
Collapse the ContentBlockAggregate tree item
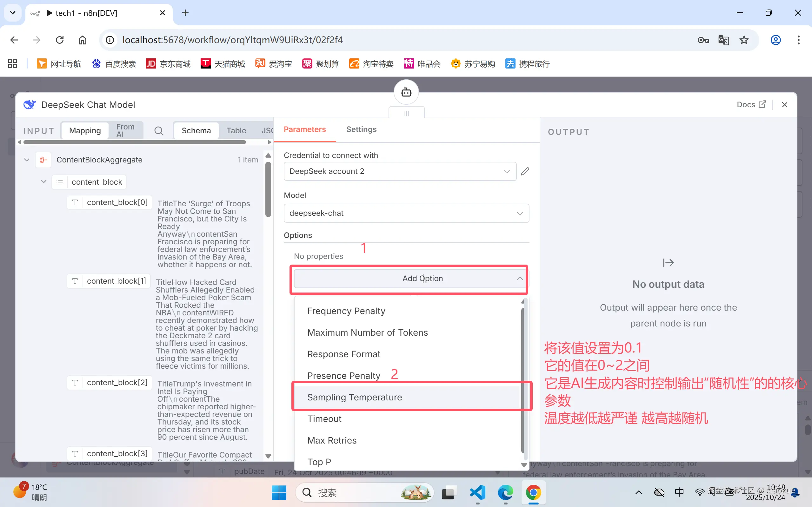(x=26, y=160)
